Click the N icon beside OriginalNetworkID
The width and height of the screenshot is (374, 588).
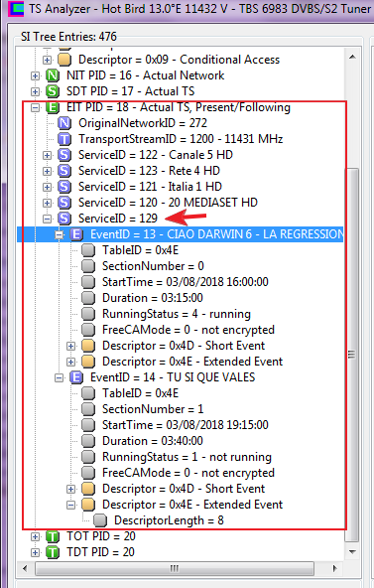(x=64, y=123)
